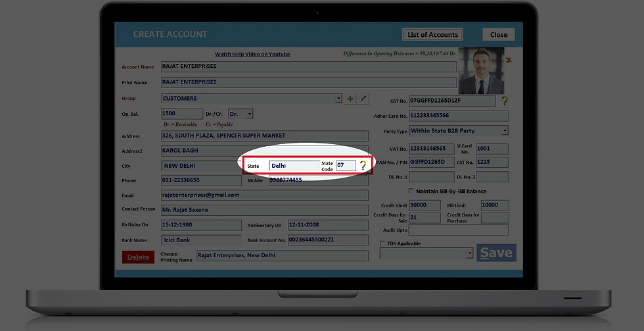Click the account holder photo
This screenshot has width=644, height=331.
point(481,70)
